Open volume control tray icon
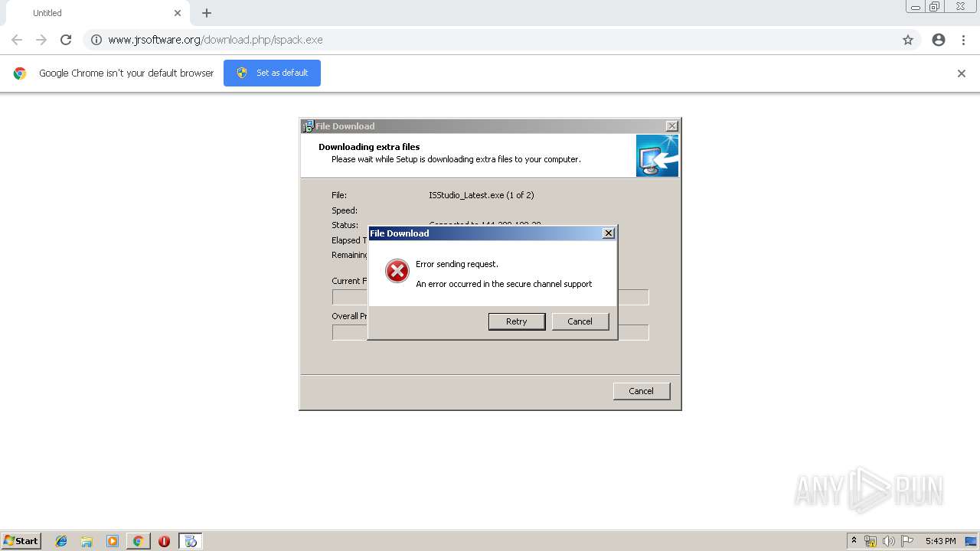The height and width of the screenshot is (551, 980). point(889,541)
